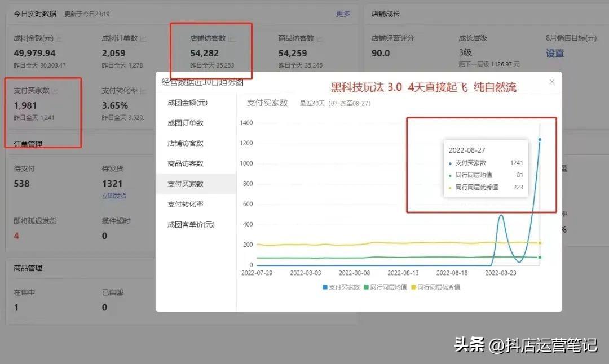Click tooltip row 同行同层均值 81

click(x=486, y=175)
